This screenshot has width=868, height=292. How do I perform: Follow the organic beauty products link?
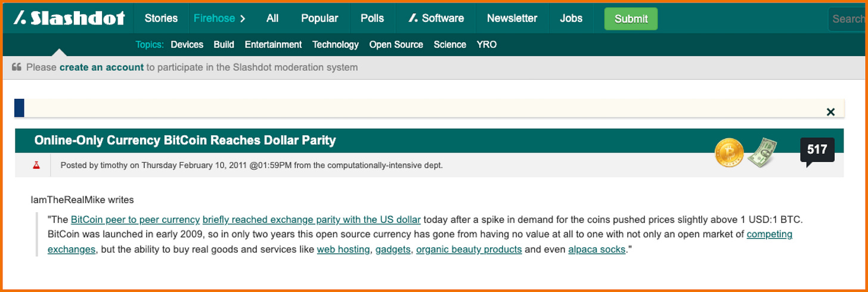[x=469, y=249]
